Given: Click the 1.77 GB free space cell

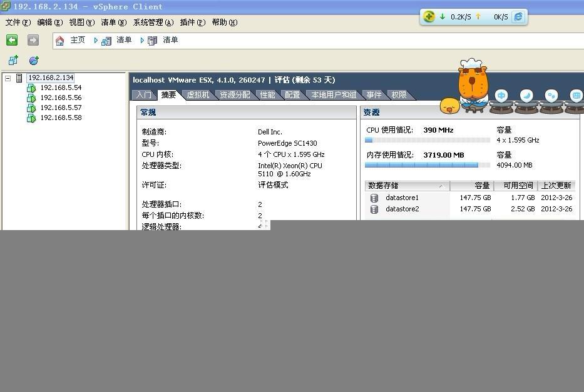Looking at the screenshot, I should pos(523,198).
